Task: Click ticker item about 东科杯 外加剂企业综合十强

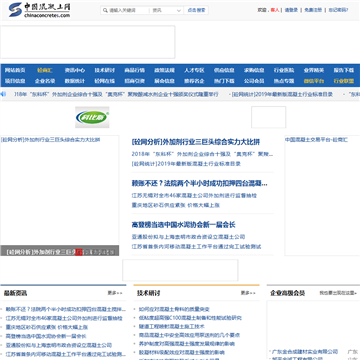Action: point(116,94)
